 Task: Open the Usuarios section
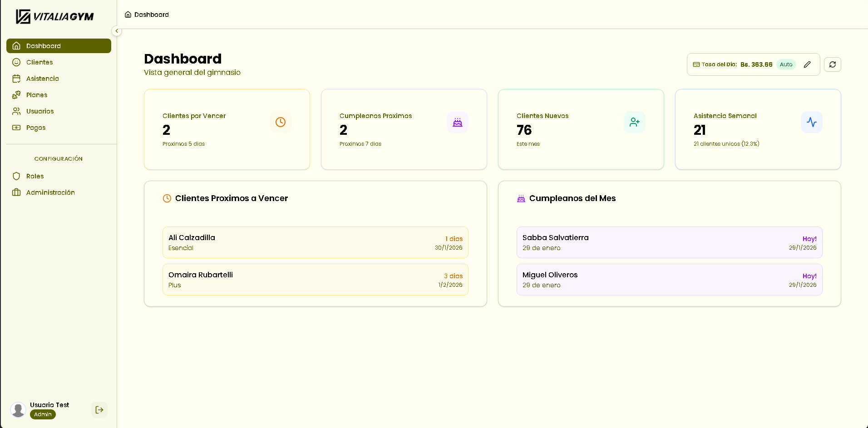pos(59,111)
